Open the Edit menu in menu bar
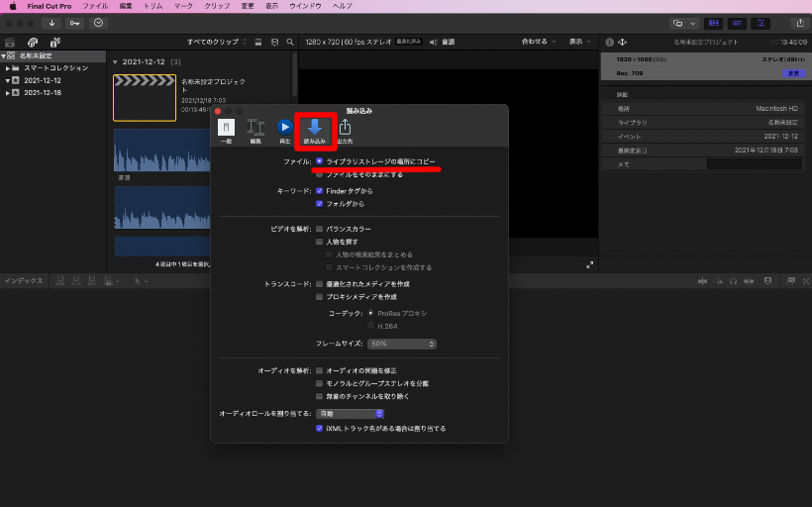The width and height of the screenshot is (812, 507). [126, 6]
